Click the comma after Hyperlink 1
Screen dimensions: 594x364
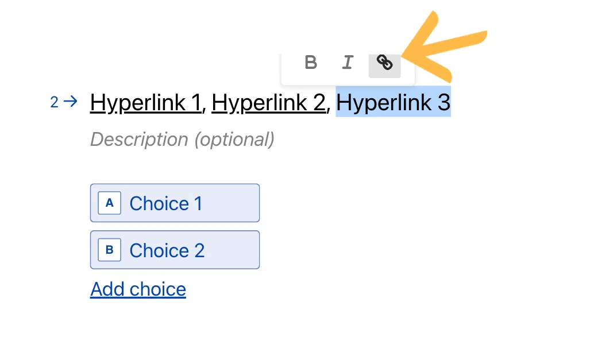206,109
